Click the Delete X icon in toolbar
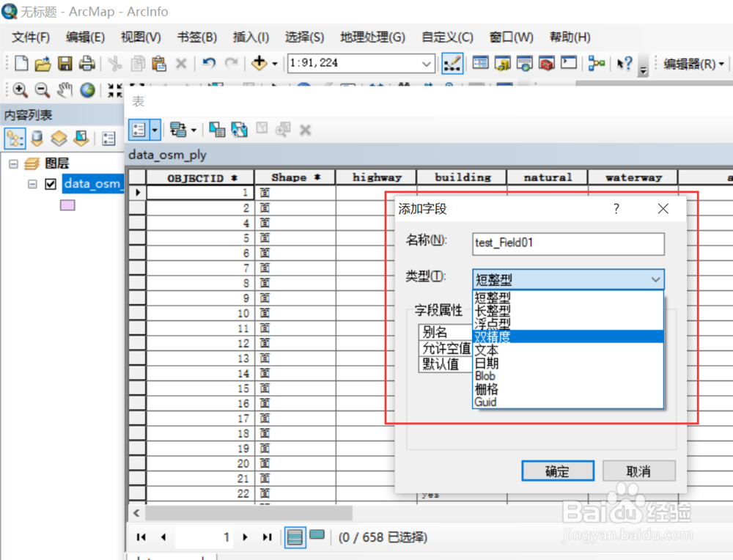Viewport: 733px width, 560px height. (181, 63)
